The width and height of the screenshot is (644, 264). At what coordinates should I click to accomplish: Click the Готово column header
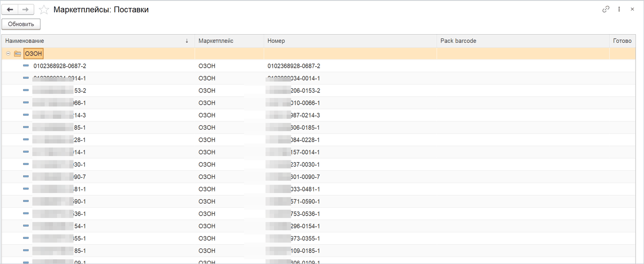622,41
